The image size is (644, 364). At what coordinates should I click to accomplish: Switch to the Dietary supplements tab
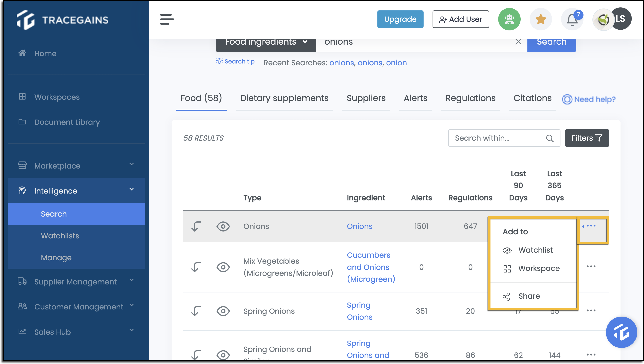pyautogui.click(x=284, y=98)
